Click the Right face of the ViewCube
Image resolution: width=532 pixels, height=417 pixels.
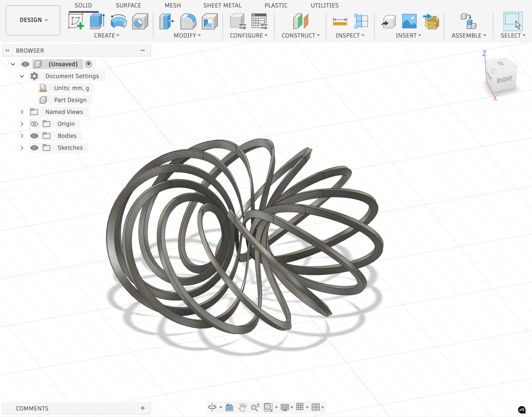click(504, 78)
